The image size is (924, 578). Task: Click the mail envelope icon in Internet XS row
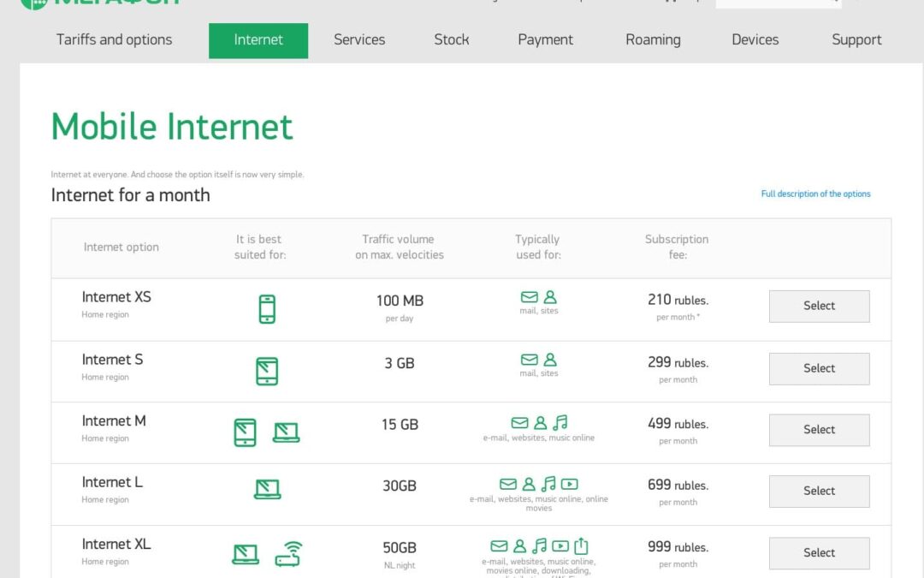[x=530, y=297]
